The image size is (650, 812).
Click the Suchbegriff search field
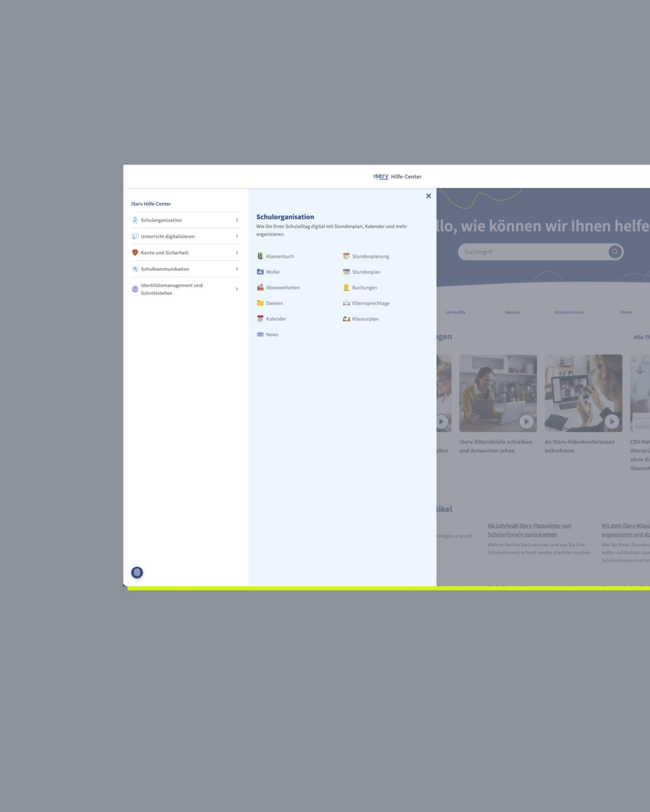533,252
